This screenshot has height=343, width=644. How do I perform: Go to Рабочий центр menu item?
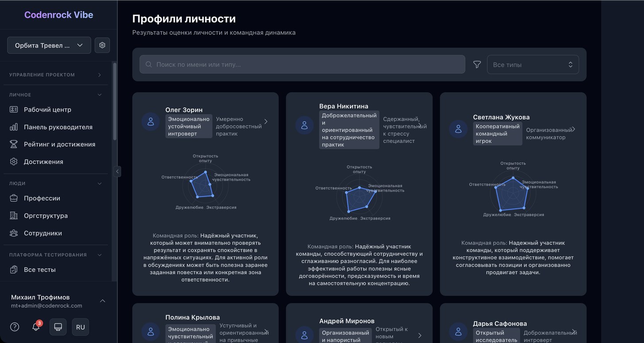56,110
